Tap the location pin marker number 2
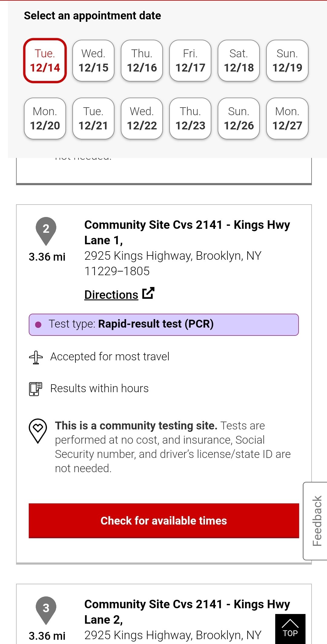Viewport: 327px width, 644px height. tap(46, 231)
